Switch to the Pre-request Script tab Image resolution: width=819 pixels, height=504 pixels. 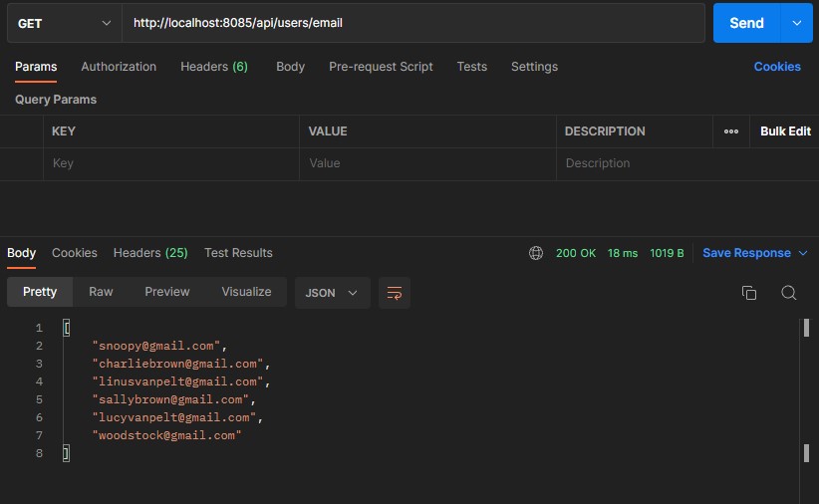(381, 67)
